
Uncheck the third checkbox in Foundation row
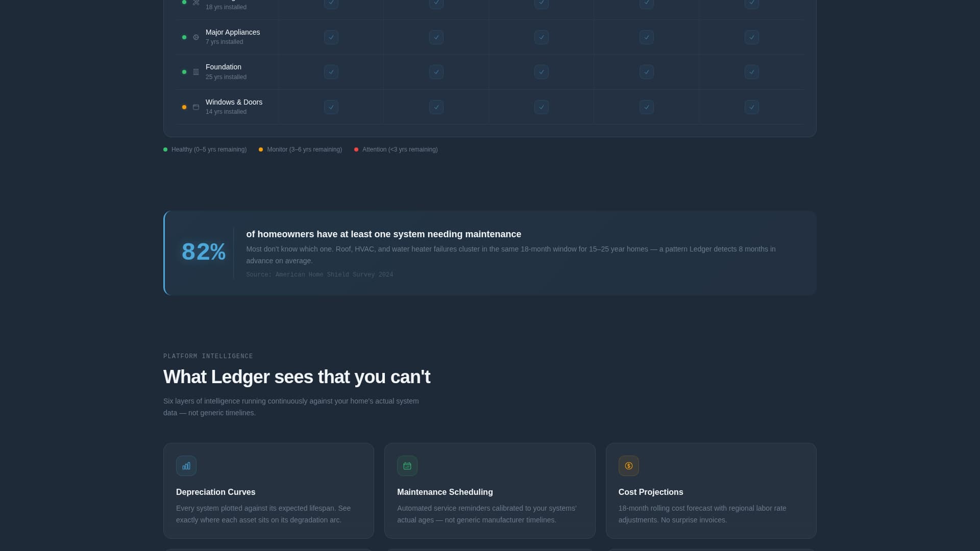(x=542, y=72)
